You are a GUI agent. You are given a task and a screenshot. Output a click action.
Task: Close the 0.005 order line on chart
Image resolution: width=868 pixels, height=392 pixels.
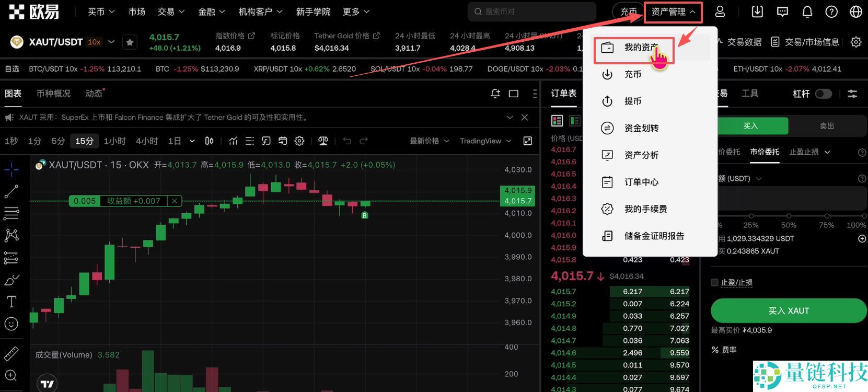click(x=175, y=201)
